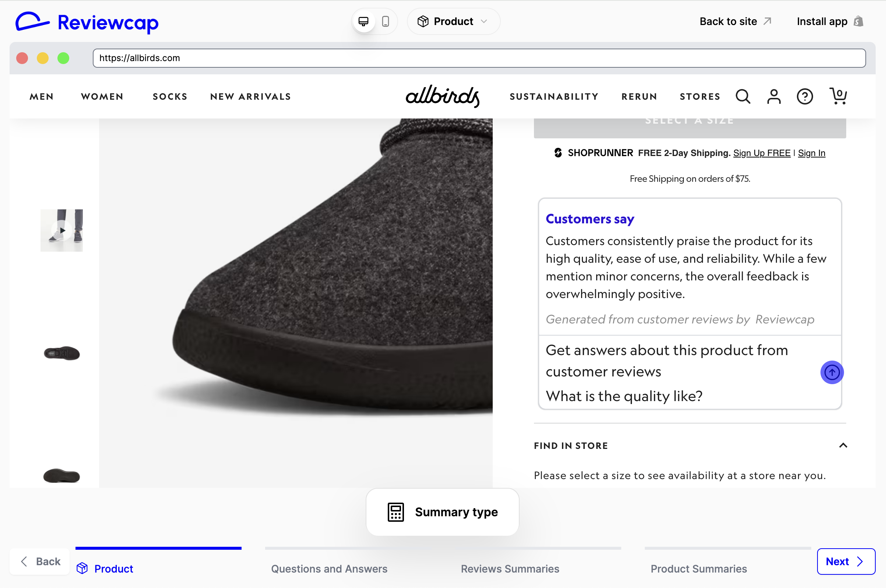Open the shopping cart icon
886x588 pixels.
coord(838,96)
